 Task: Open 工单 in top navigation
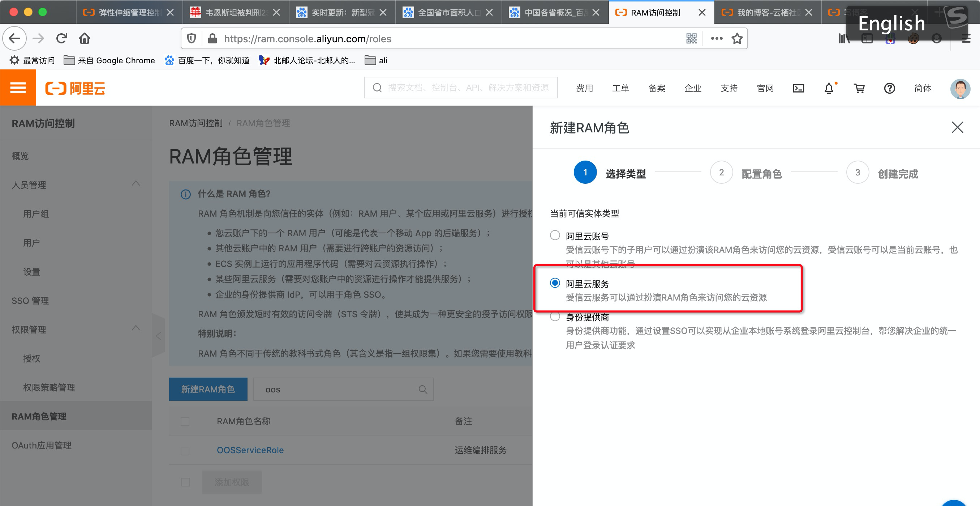(620, 88)
